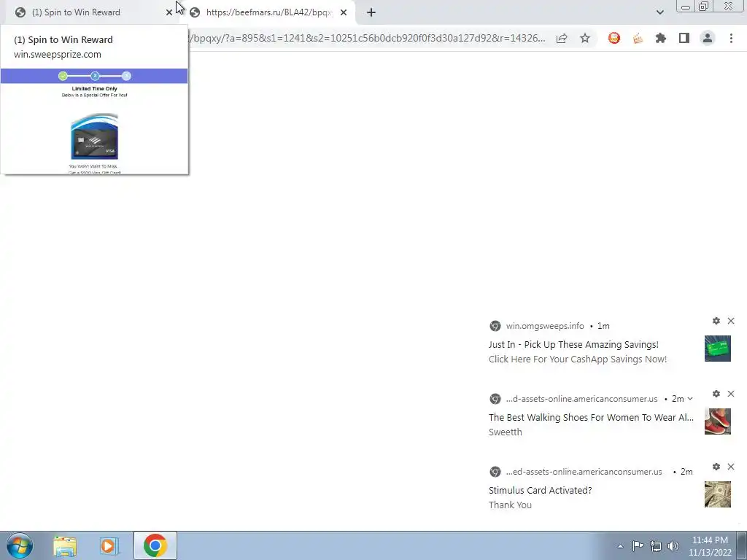Open the Extensions puzzle piece menu
This screenshot has height=560, width=747.
pyautogui.click(x=661, y=38)
